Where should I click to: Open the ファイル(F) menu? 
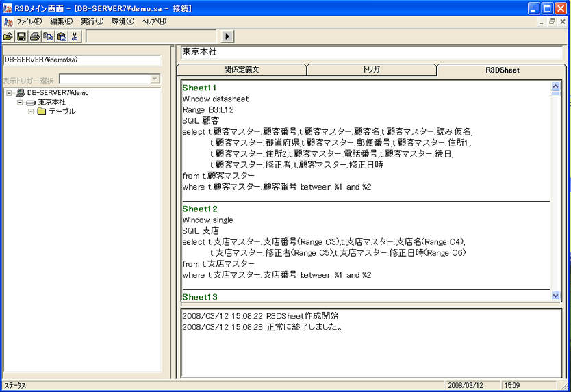coord(29,21)
